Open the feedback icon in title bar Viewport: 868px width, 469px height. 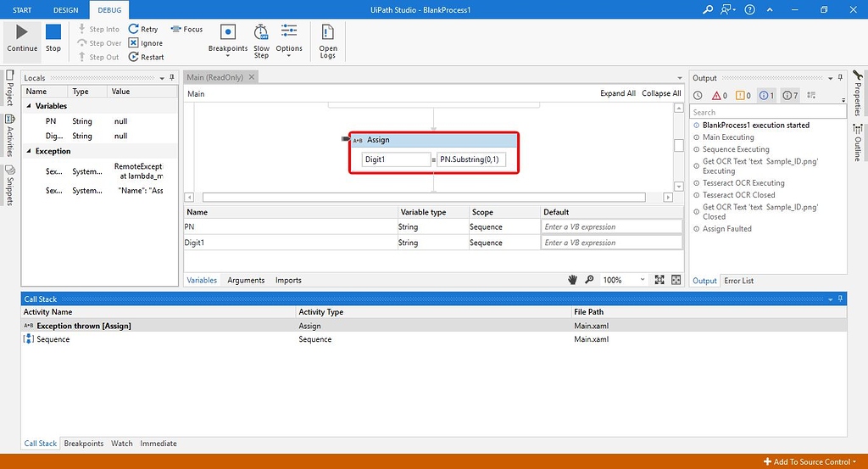click(727, 9)
